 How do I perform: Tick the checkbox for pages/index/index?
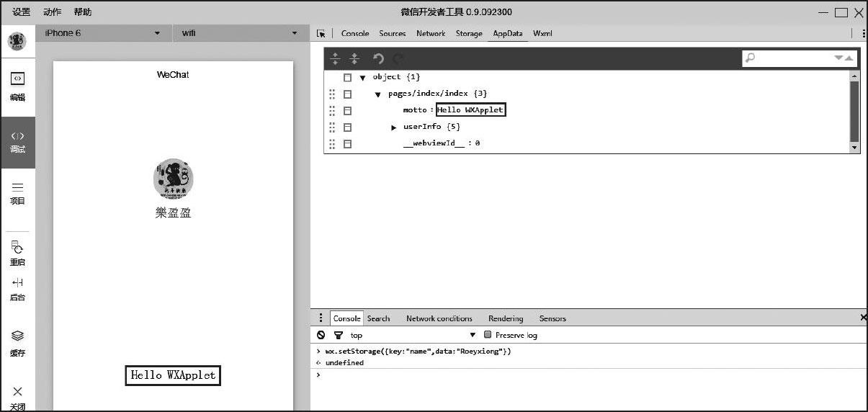click(x=347, y=94)
